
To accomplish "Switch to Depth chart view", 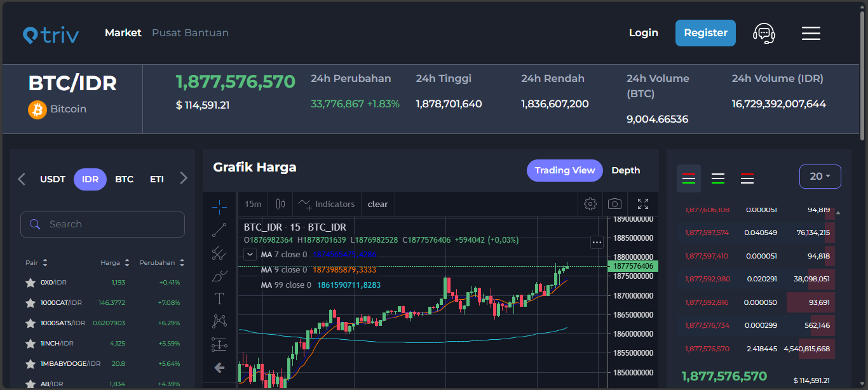I will (x=625, y=170).
